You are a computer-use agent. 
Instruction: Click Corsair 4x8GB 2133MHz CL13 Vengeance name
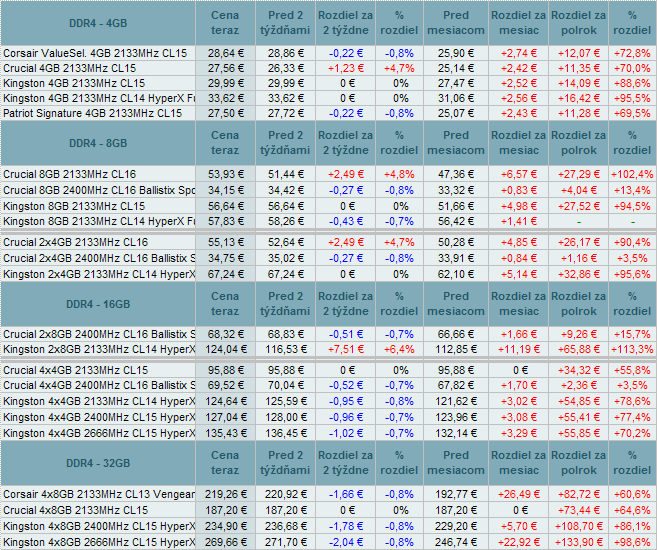point(99,494)
